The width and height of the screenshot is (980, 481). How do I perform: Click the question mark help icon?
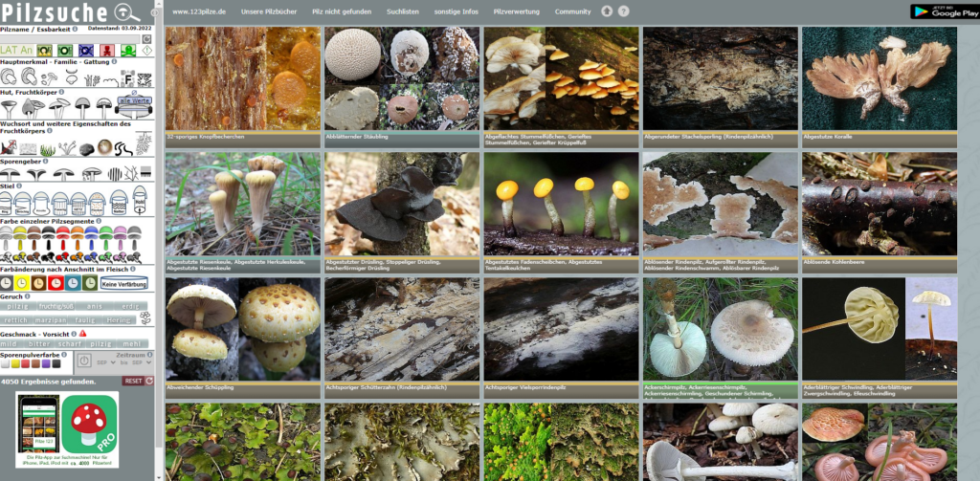(623, 11)
